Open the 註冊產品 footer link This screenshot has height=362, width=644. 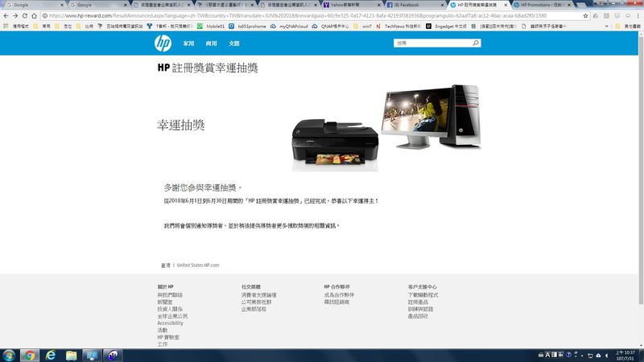click(418, 302)
